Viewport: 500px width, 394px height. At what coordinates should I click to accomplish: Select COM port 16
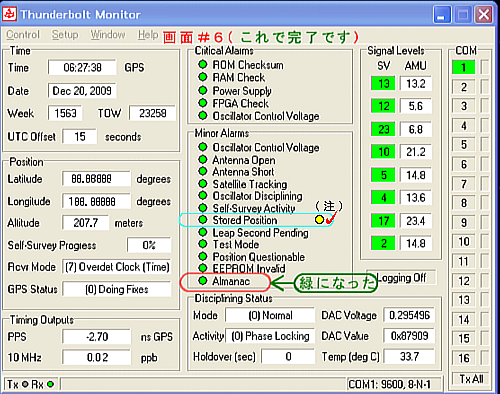(463, 358)
